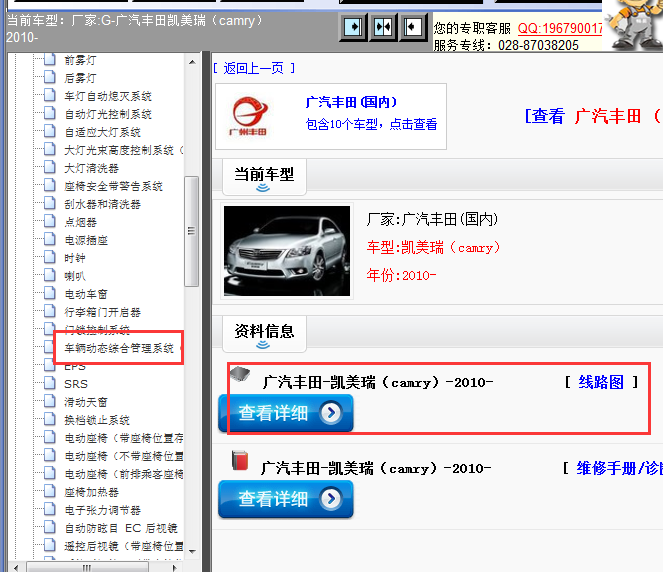The width and height of the screenshot is (663, 572).
Task: Click the 喇叭 page icon
Action: point(50,275)
